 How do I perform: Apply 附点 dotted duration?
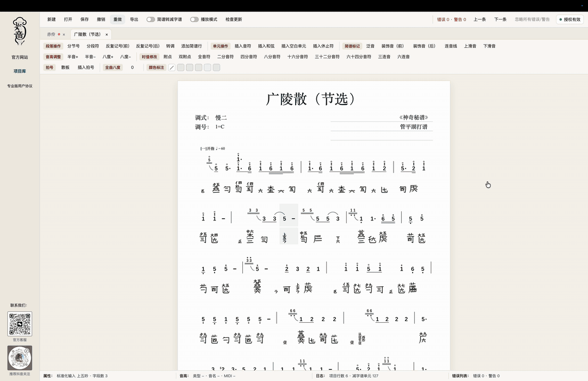tap(168, 57)
